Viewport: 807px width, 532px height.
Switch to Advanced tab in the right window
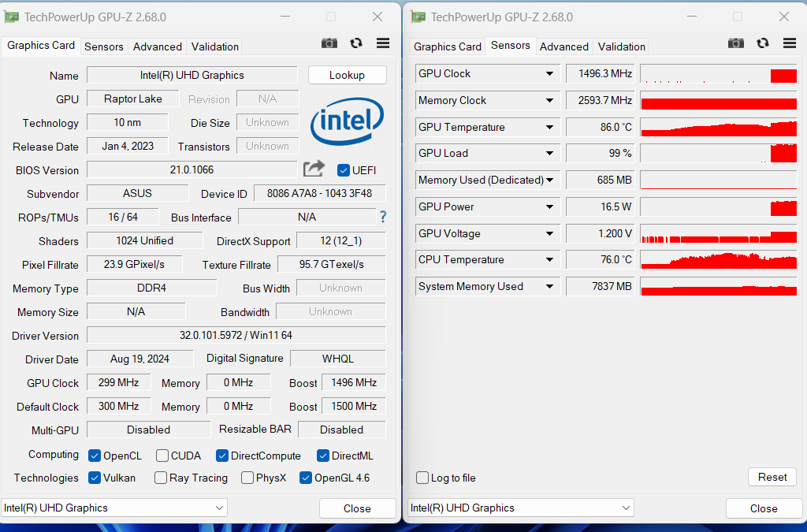(x=564, y=47)
